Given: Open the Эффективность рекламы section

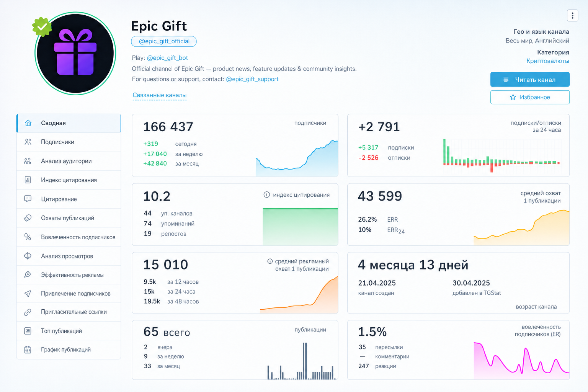Looking at the screenshot, I should point(69,274).
